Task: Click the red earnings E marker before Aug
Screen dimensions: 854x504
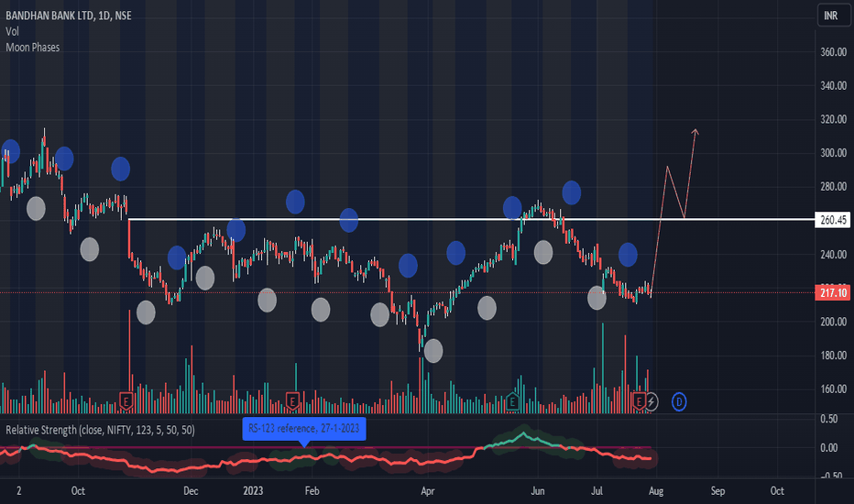Action: [x=639, y=402]
